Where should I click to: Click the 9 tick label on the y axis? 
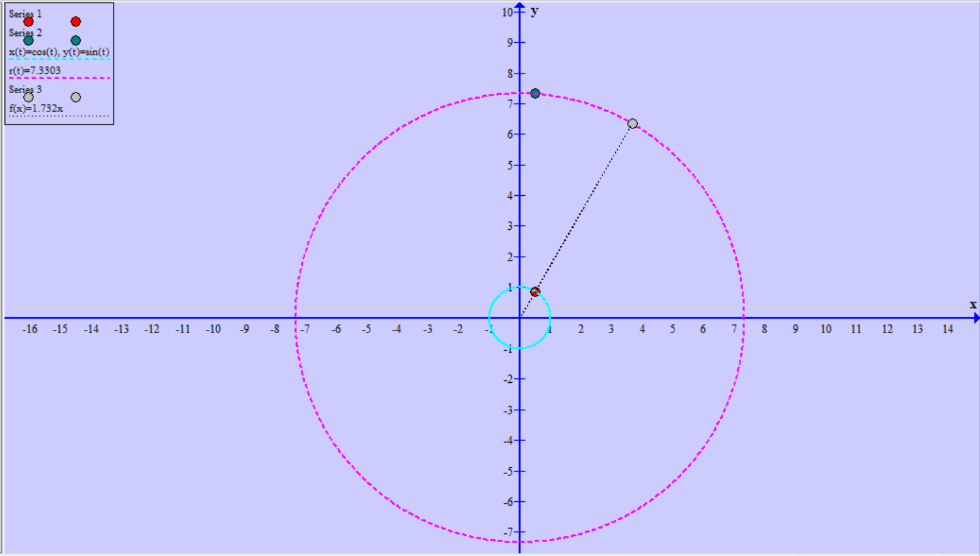(x=511, y=42)
